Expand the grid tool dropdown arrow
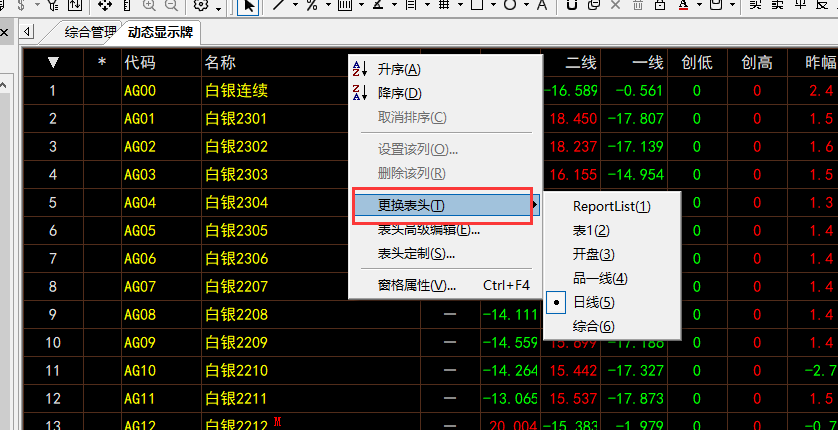 click(459, 5)
